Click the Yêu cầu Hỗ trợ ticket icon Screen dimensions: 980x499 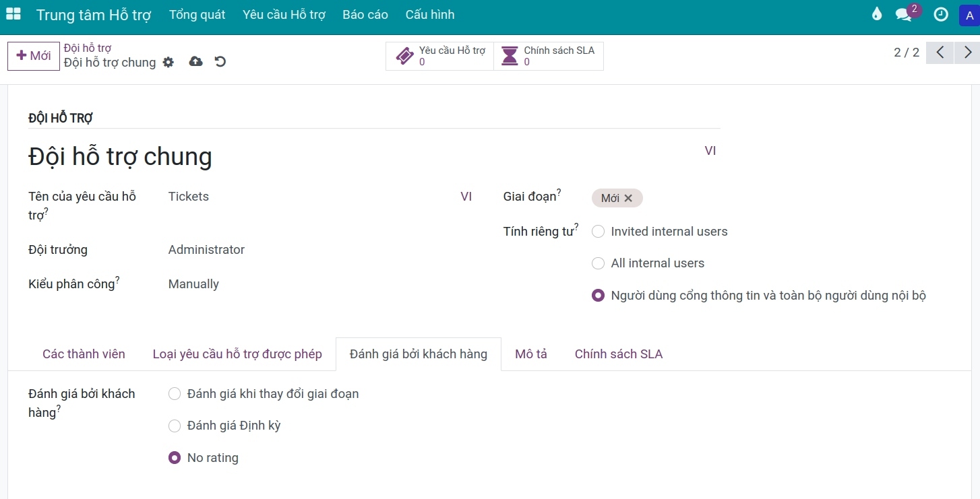click(x=404, y=56)
